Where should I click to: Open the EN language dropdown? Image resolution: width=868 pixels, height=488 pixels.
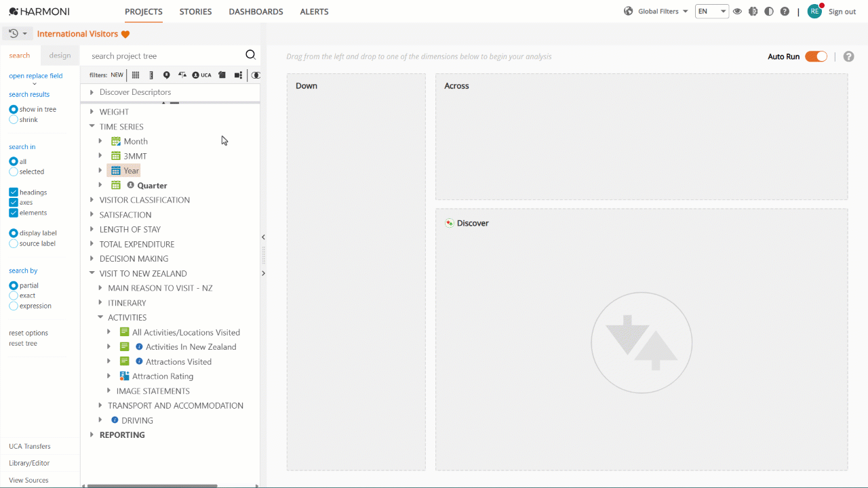(x=712, y=12)
